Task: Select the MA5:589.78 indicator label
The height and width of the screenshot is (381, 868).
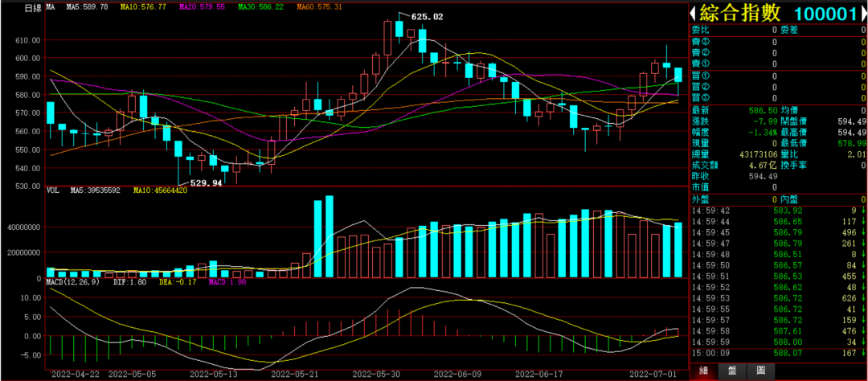Action: [88, 8]
